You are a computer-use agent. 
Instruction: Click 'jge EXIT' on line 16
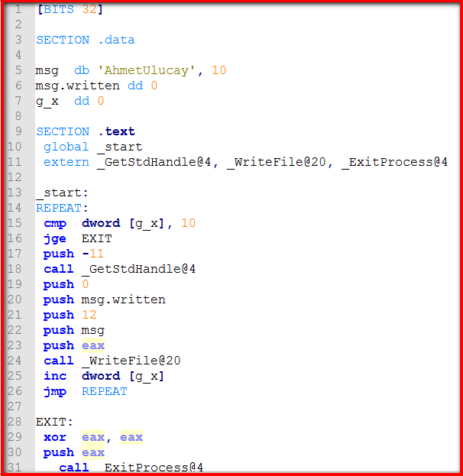78,238
